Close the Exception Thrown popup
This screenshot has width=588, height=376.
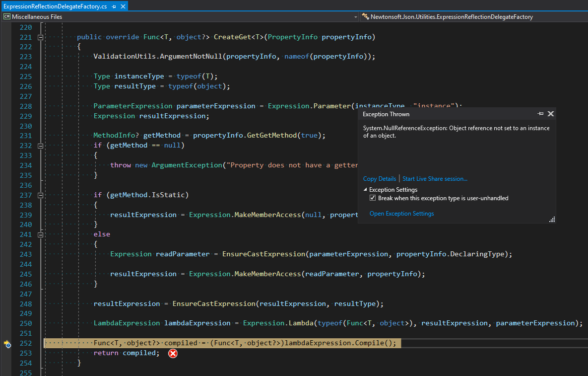click(x=551, y=114)
